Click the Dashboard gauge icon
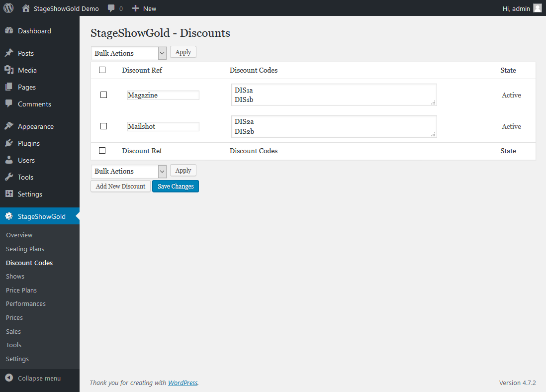 pos(9,31)
